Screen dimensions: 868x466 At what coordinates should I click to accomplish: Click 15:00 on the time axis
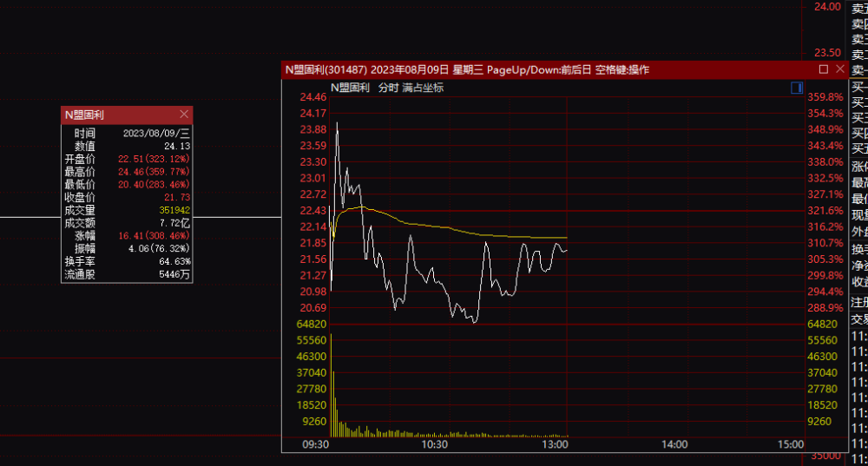tap(791, 444)
